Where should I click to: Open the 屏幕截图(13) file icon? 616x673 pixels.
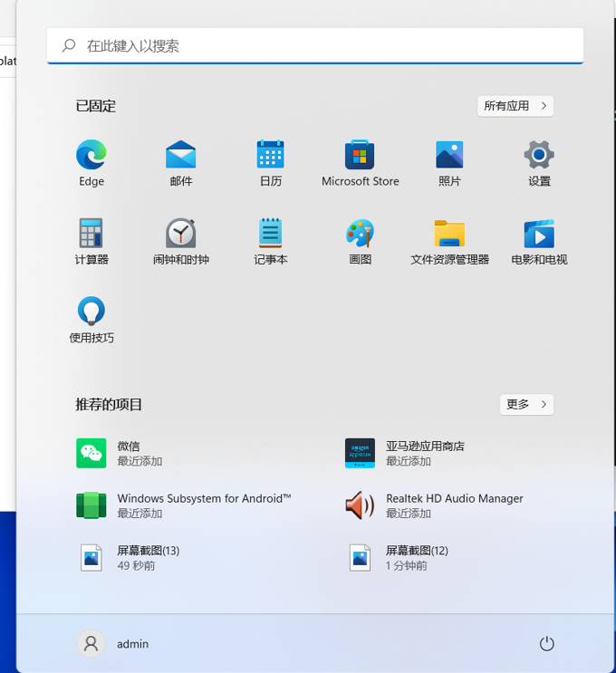[x=91, y=558]
